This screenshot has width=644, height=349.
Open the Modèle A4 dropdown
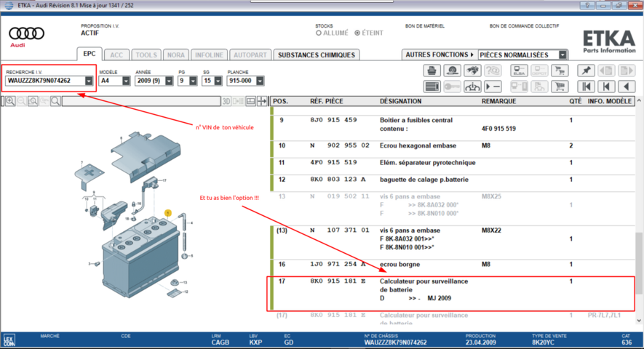click(126, 81)
